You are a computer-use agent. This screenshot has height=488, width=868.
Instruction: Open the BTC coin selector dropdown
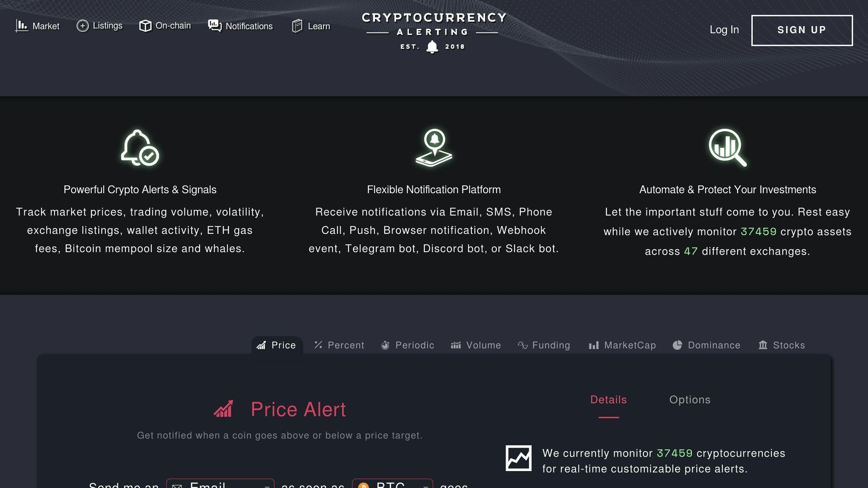coord(392,484)
